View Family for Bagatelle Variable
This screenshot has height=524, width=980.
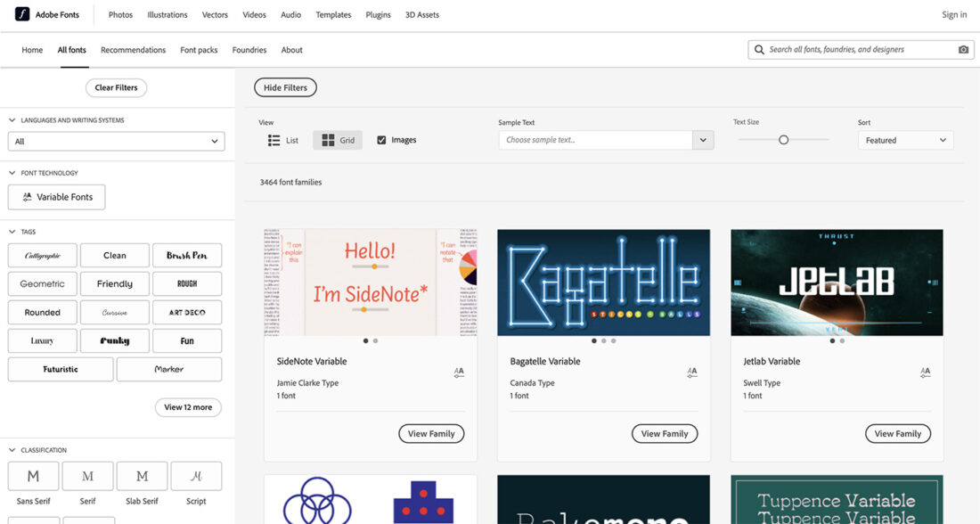click(665, 433)
